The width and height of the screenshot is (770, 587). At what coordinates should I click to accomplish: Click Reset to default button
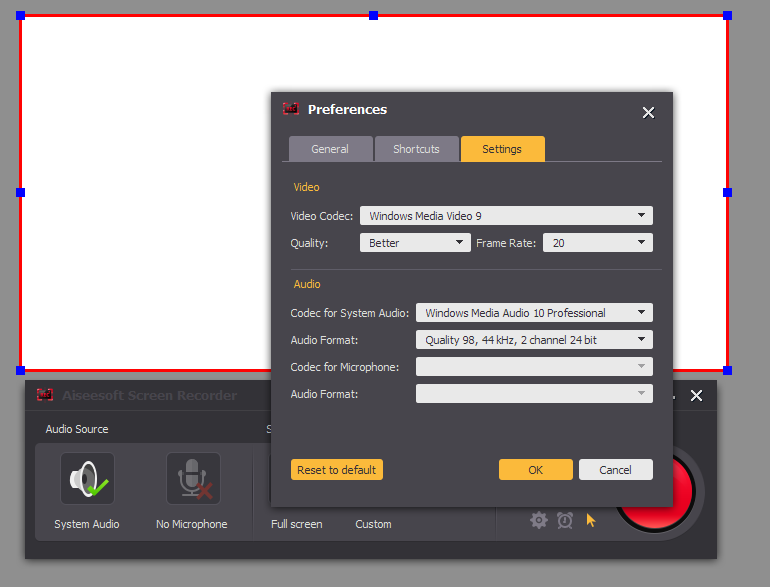tap(337, 470)
